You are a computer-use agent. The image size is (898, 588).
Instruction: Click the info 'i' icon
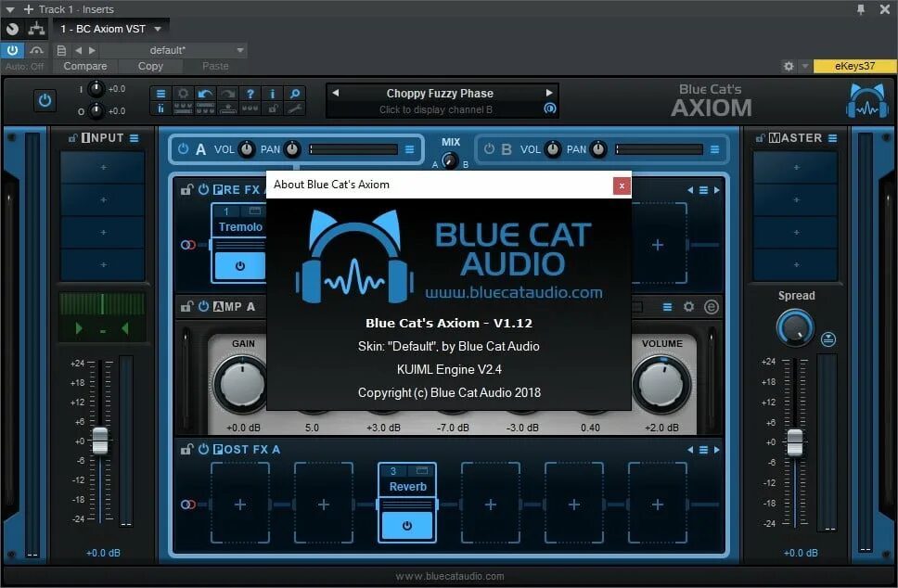273,94
